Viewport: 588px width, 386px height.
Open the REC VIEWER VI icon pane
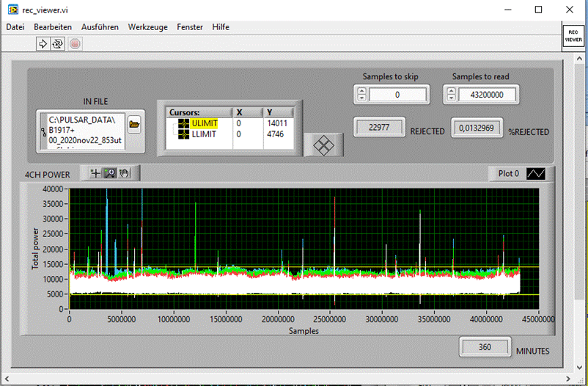click(573, 36)
